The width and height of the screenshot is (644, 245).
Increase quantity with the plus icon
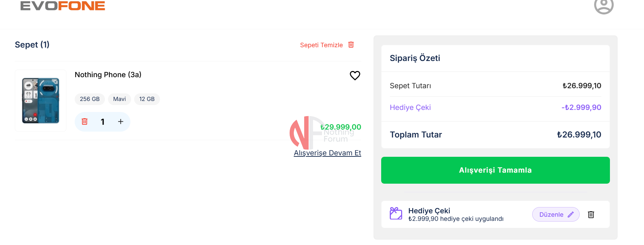pyautogui.click(x=120, y=122)
